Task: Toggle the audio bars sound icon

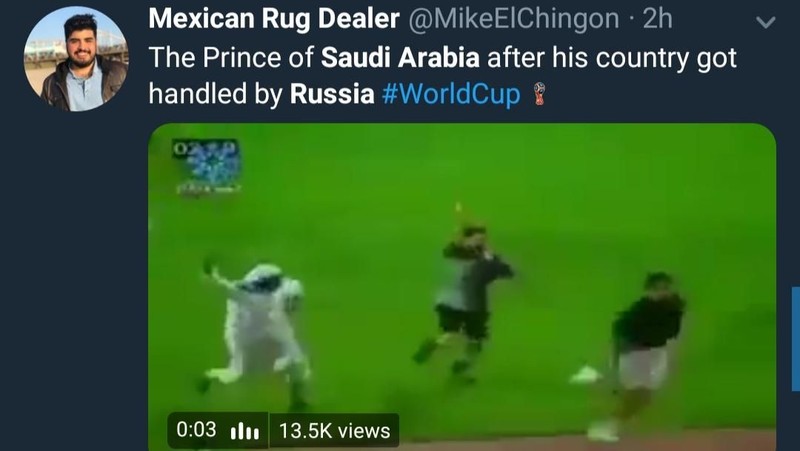Action: pyautogui.click(x=245, y=431)
